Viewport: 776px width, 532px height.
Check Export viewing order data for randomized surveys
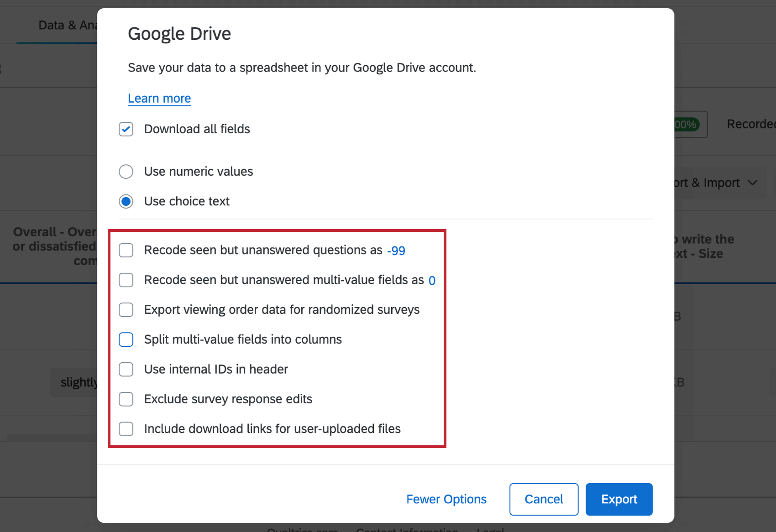coord(126,310)
